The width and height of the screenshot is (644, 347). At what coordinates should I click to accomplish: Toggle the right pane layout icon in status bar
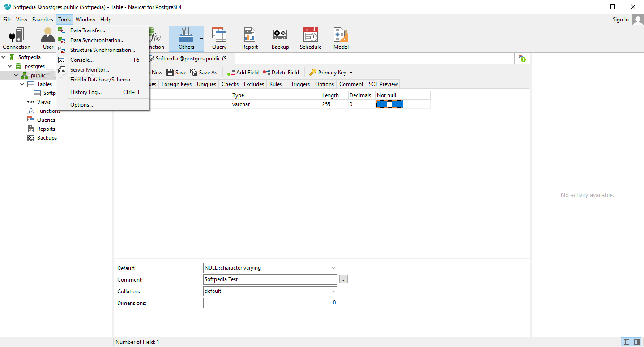(637, 342)
